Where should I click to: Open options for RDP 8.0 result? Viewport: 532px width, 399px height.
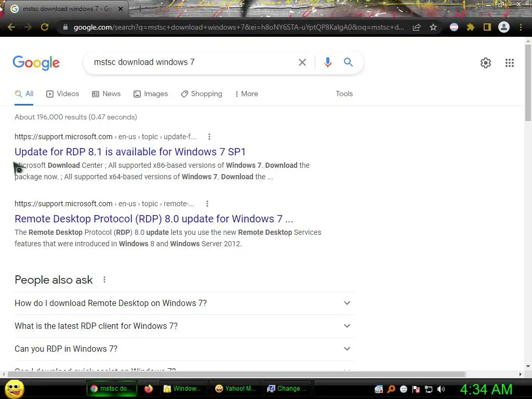coord(207,204)
